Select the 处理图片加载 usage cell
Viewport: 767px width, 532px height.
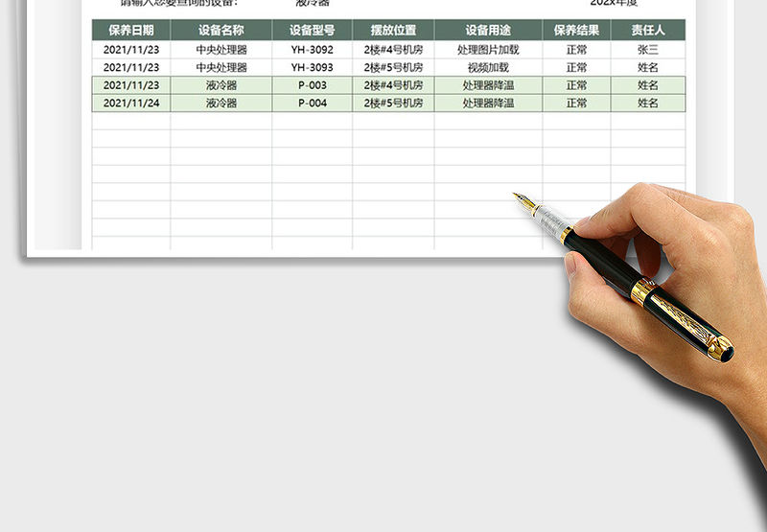[x=488, y=50]
